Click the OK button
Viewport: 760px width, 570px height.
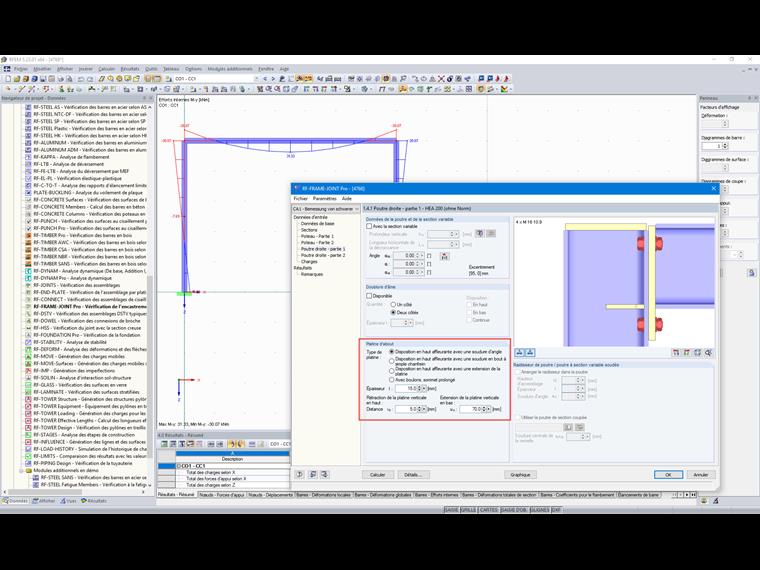[x=668, y=475]
